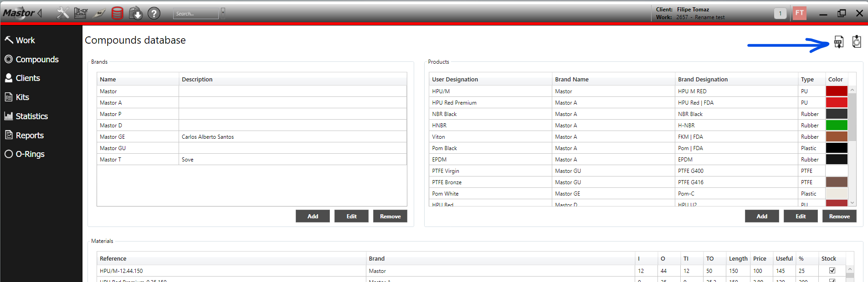Sort Materials by Reference column header
Image resolution: width=868 pixels, height=282 pixels.
click(x=231, y=258)
